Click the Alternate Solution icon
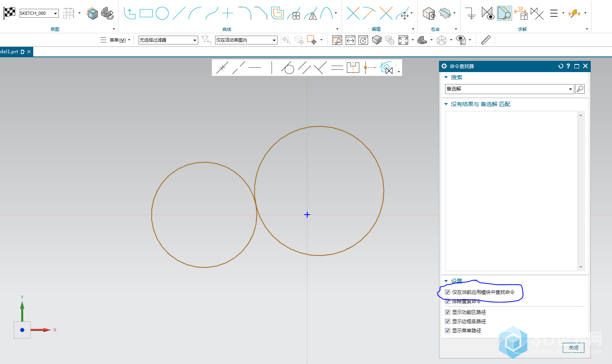 [x=537, y=14]
